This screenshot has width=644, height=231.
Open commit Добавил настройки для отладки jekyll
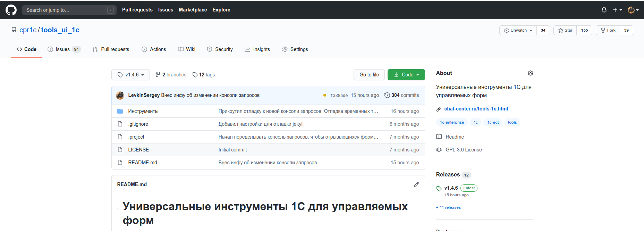pyautogui.click(x=261, y=124)
